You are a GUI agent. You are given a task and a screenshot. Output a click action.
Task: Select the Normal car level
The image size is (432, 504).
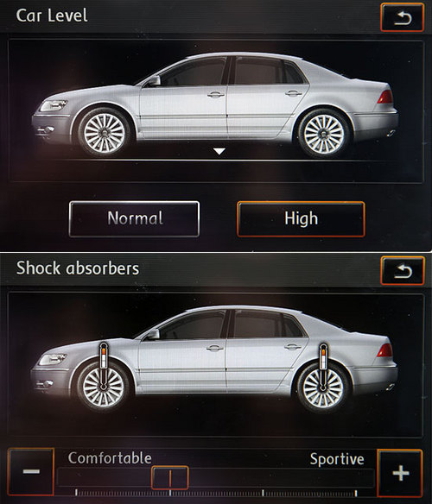click(134, 219)
